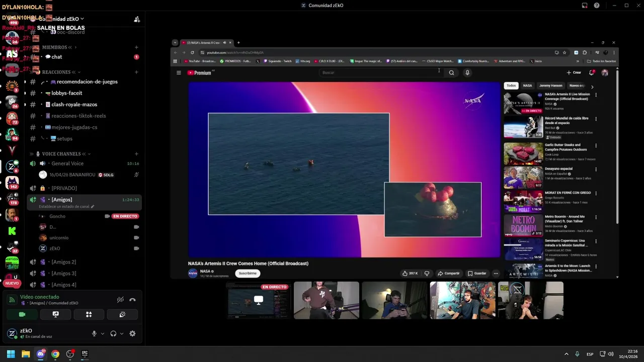Screen dimensions: 644x362
Task: Click the connection signal icon beside Video conectado
Action: click(12, 300)
